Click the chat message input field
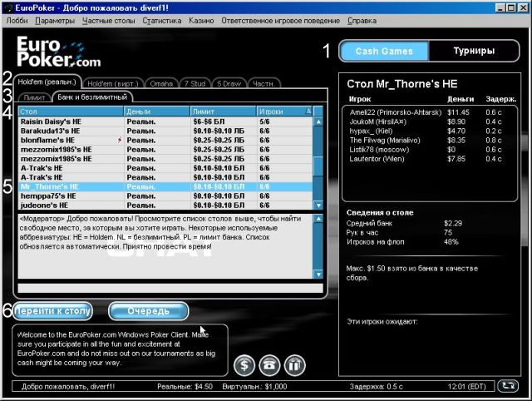The image size is (532, 401). coord(170,288)
